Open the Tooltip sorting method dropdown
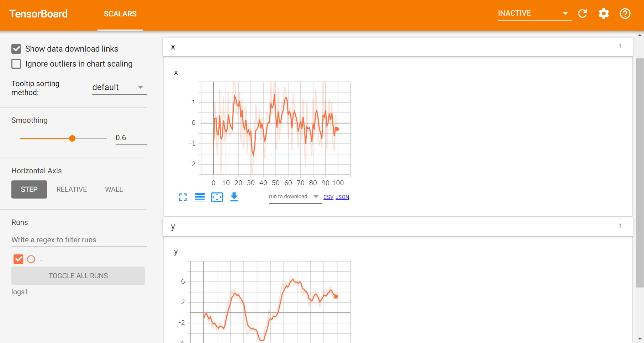Viewport: 644px width, 343px height. tap(118, 87)
